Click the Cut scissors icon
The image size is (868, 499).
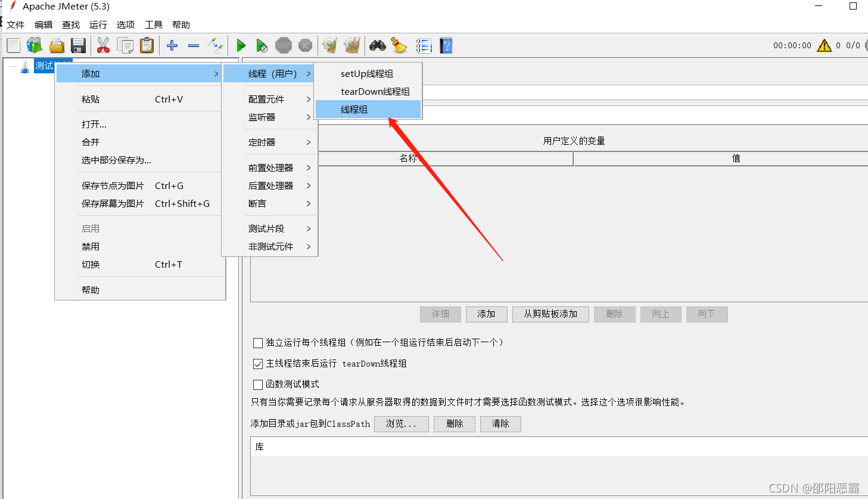point(103,45)
